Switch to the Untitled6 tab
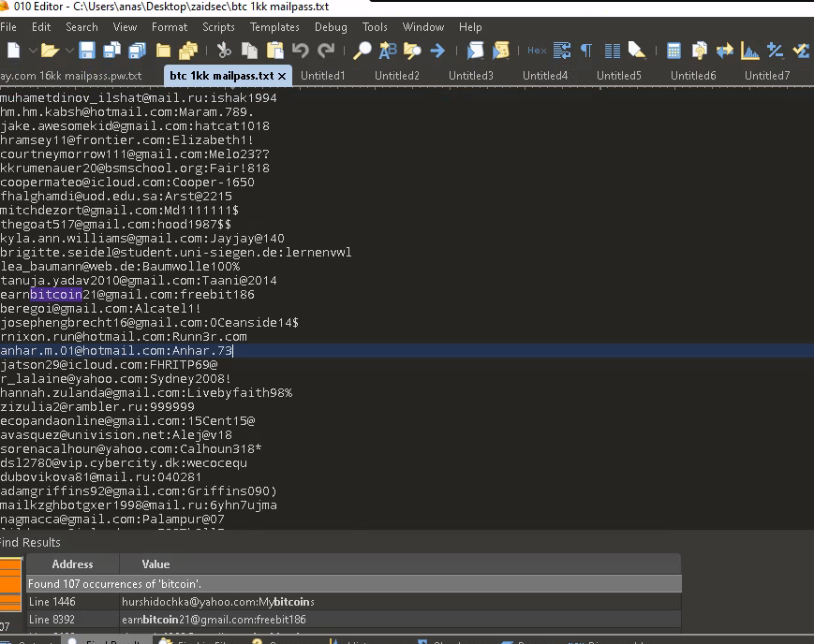 point(693,76)
